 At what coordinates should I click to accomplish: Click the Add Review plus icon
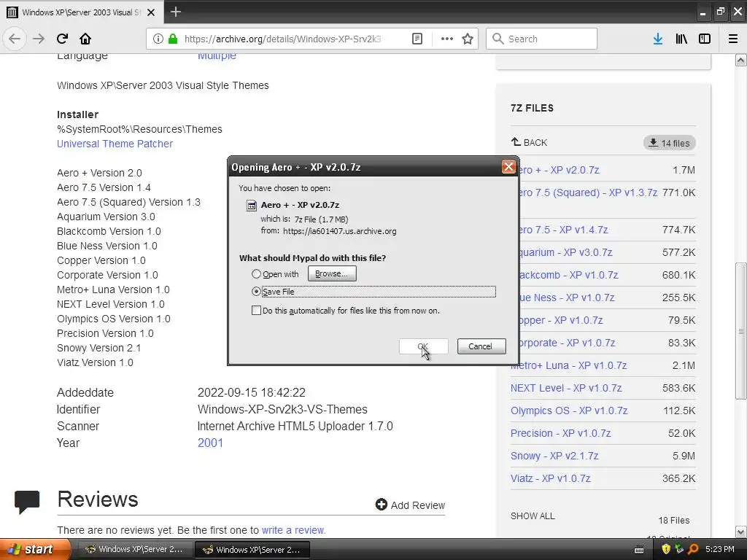(x=381, y=505)
